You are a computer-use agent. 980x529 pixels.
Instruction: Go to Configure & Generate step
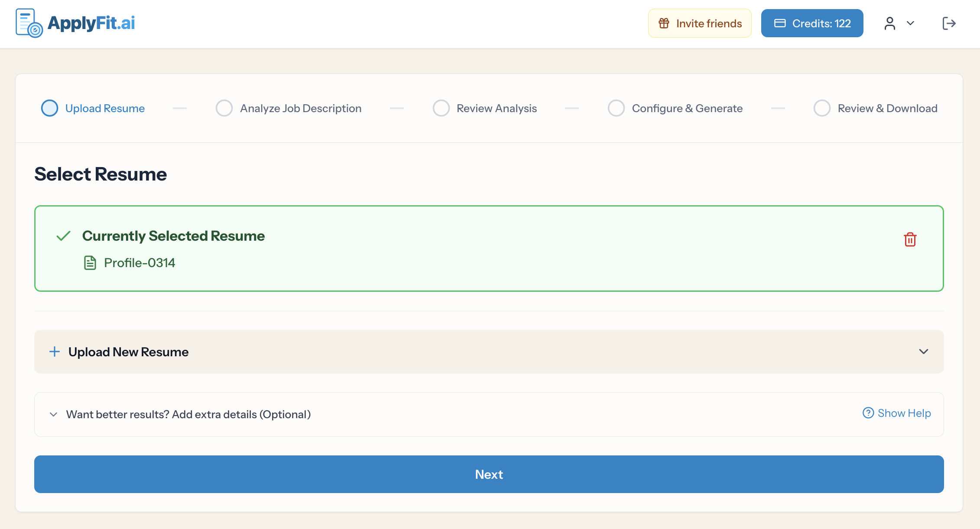coord(687,108)
